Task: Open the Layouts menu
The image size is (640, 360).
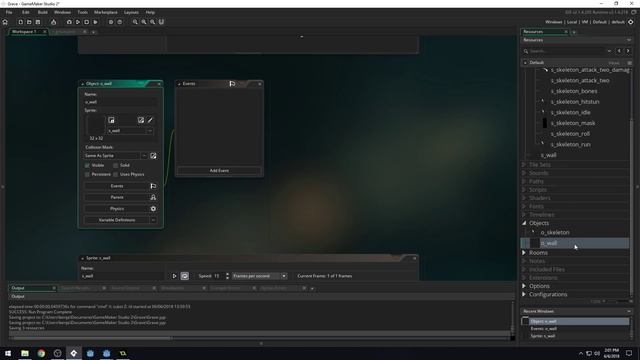Action: tap(131, 12)
